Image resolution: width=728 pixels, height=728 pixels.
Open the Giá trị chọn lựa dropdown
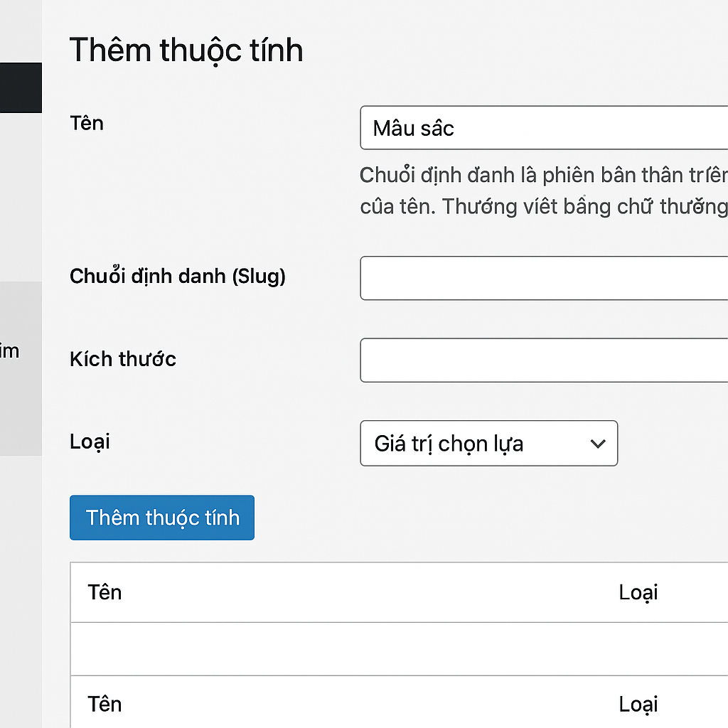coord(488,443)
